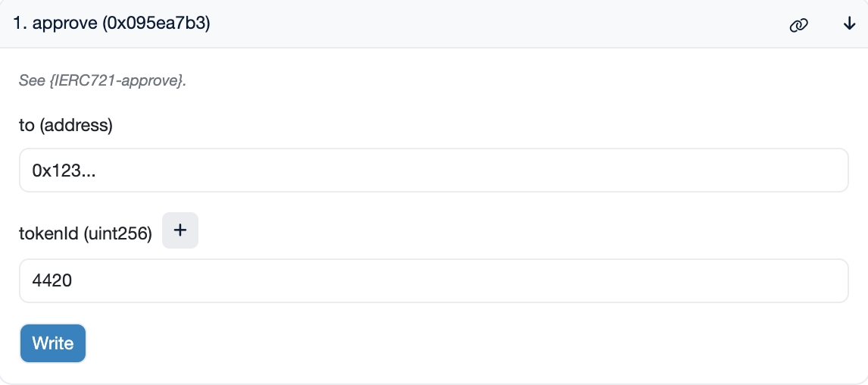The height and width of the screenshot is (385, 868).
Task: Click the chain-link icon in the header
Action: (798, 25)
